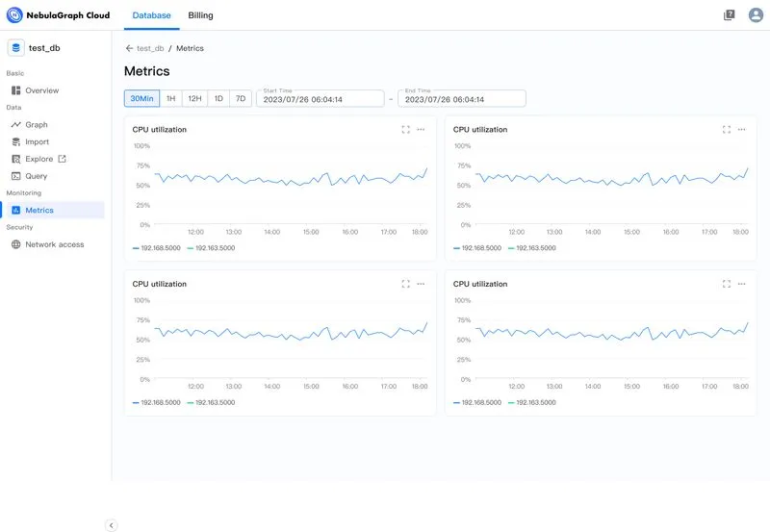Screen dimensions: 770x532
Task: Toggle 192.163.5000 series in bottom-right chart legend
Action: 532,402
